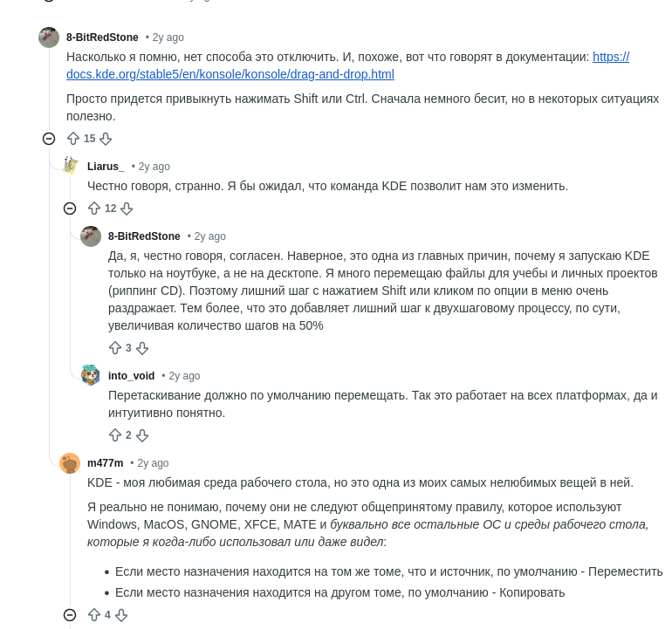This screenshot has height=629, width=672.
Task: Collapse the top 8-BitRedStone comment thread
Action: point(49,139)
